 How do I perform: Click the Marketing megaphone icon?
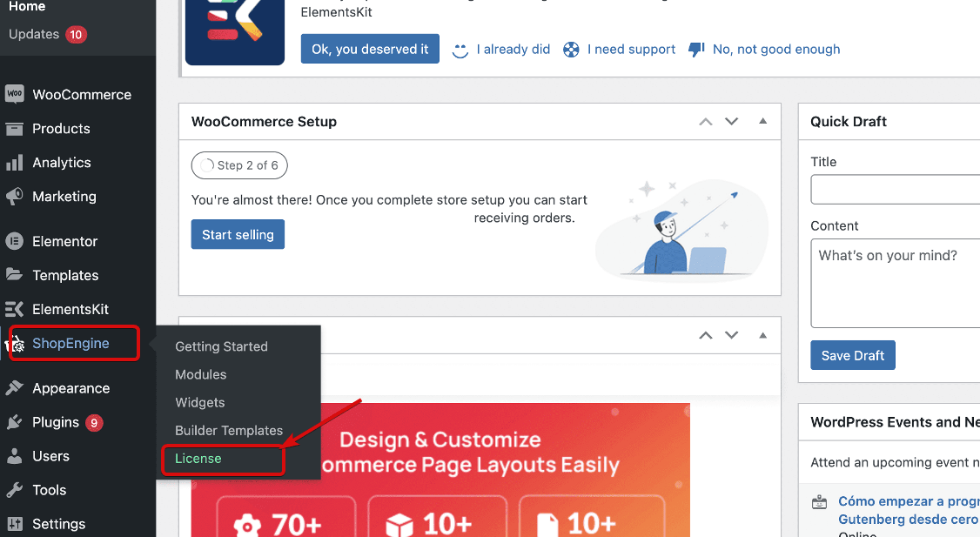coord(15,197)
